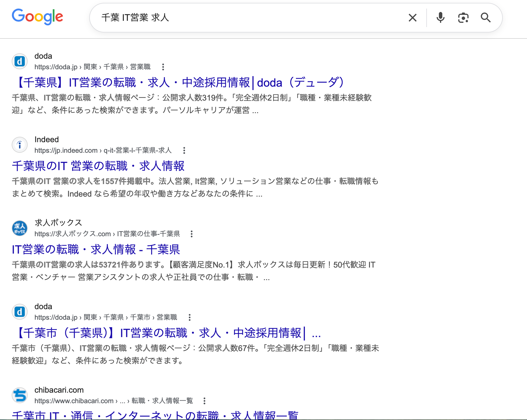Screen dimensions: 527x420
Task: Open three-dot menu for first doda result
Action: [x=163, y=67]
